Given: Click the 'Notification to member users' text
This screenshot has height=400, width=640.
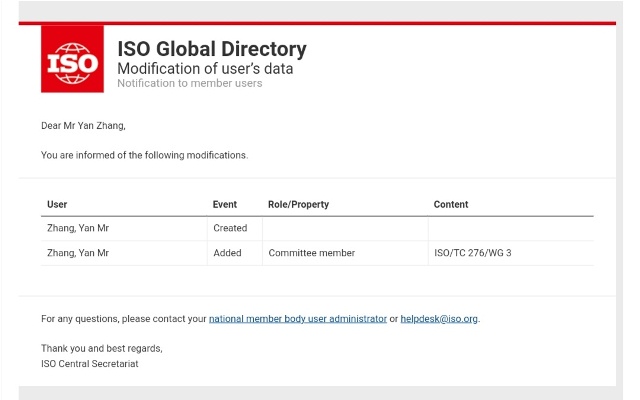Looking at the screenshot, I should pyautogui.click(x=189, y=84).
